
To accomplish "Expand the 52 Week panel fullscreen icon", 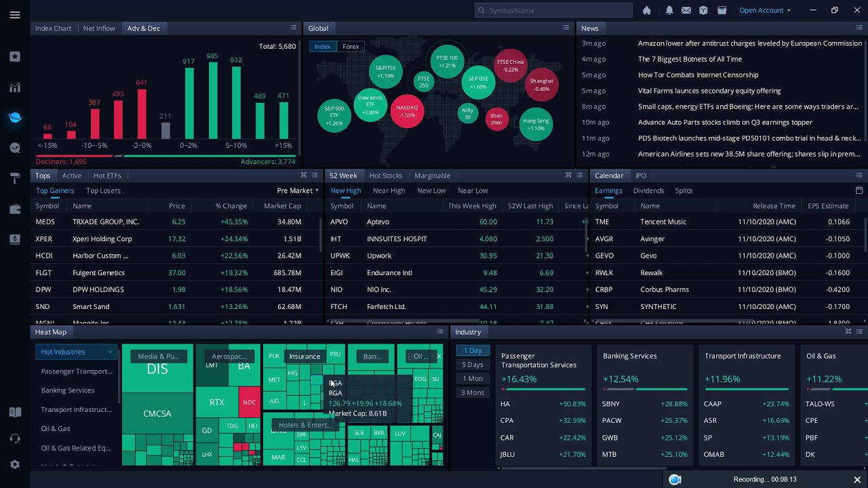I will (568, 176).
